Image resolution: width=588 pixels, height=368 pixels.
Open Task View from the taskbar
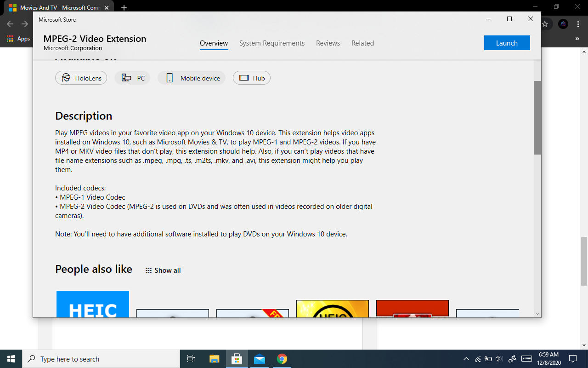(191, 359)
